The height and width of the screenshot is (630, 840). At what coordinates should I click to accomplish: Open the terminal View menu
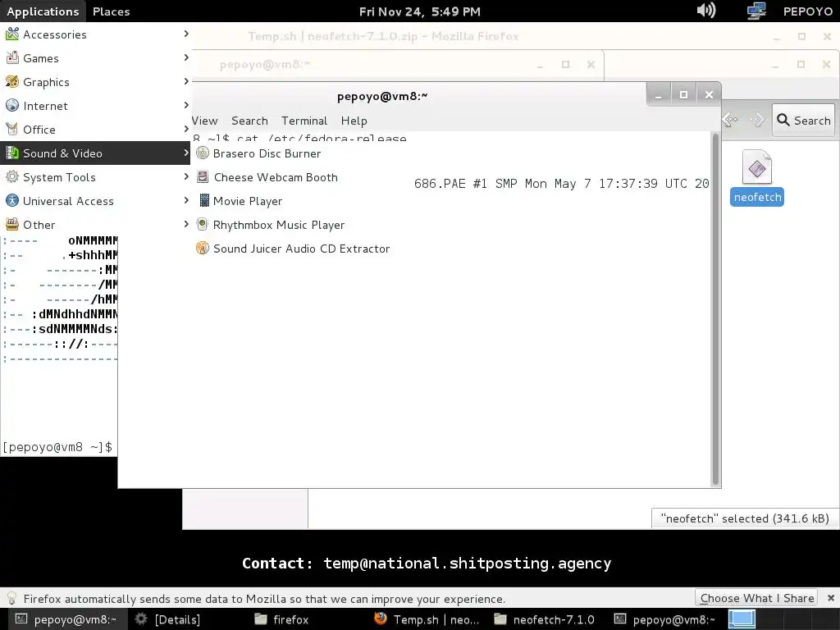point(204,121)
